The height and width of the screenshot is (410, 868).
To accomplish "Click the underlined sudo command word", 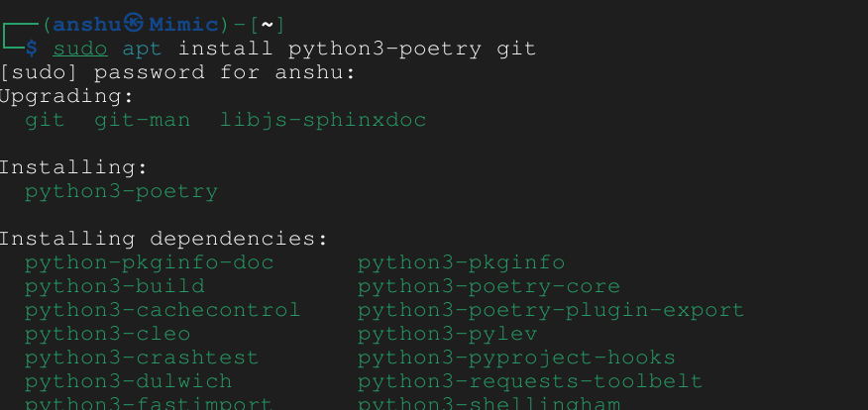I will (80, 49).
